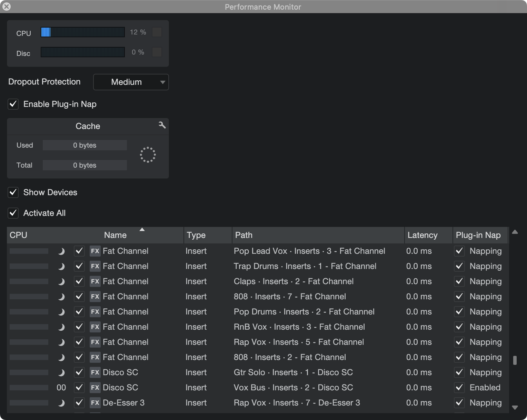Click the FX icon in the Pop Lead Vox row
Screen dimensions: 527x420
click(x=95, y=251)
